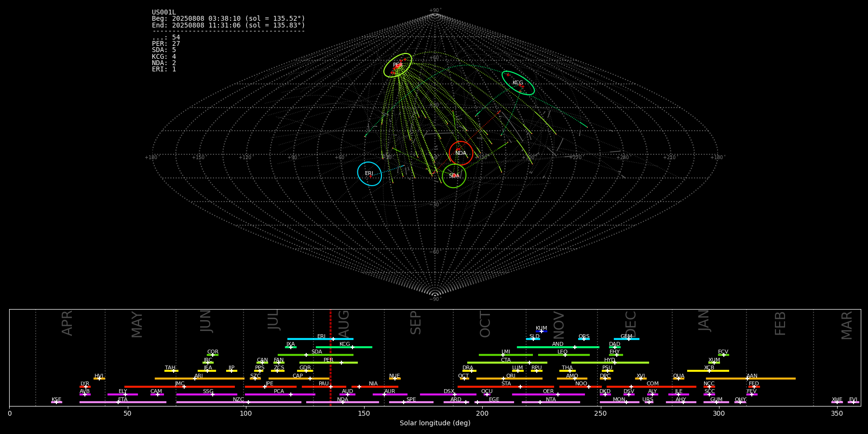Click the pink SPE bar in the timeline
Image resolution: width=868 pixels, height=434 pixels.
pyautogui.click(x=411, y=402)
